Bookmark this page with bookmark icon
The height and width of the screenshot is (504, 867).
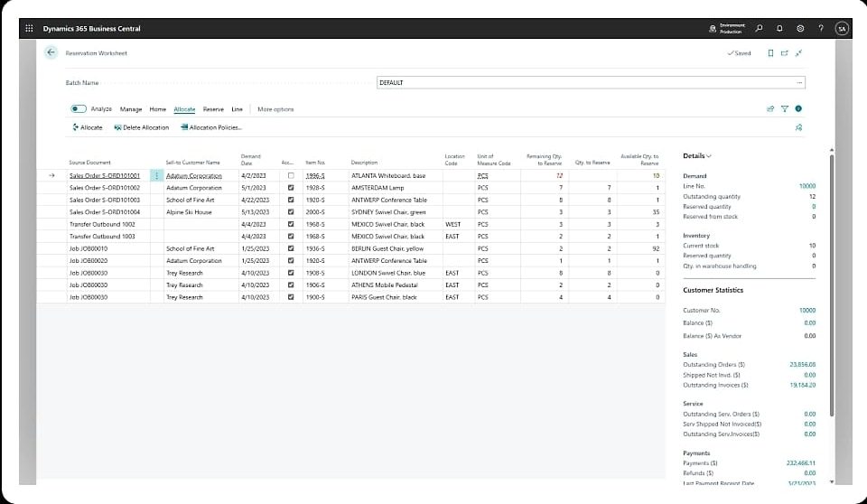pos(770,53)
